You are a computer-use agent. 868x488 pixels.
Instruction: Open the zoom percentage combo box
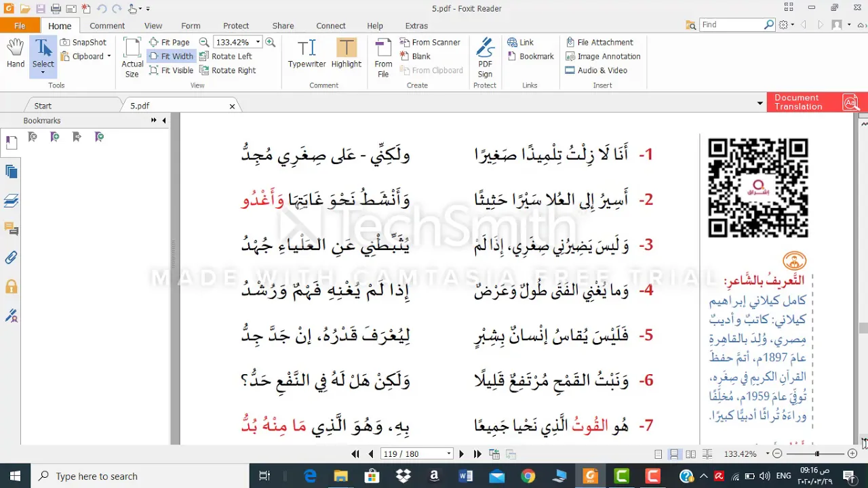[237, 42]
